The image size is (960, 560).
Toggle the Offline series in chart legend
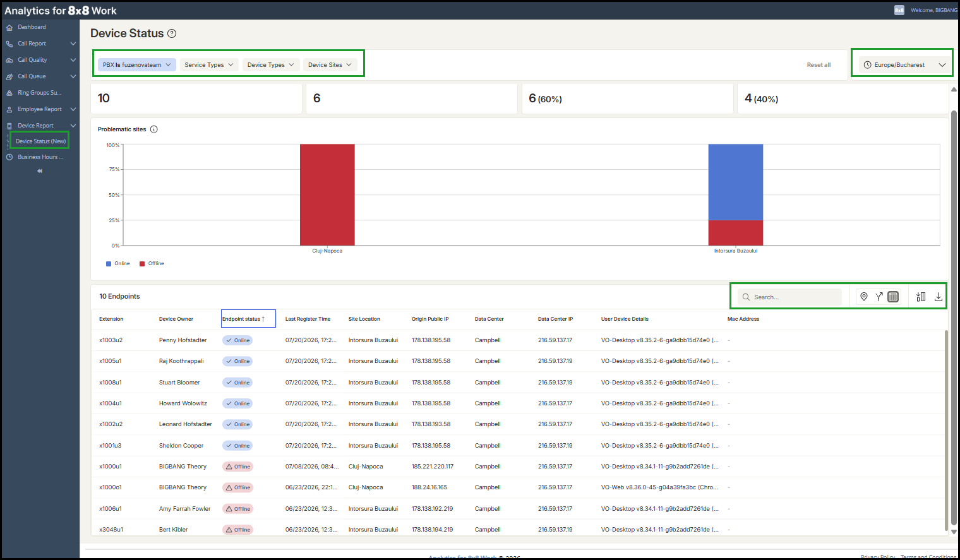[152, 264]
